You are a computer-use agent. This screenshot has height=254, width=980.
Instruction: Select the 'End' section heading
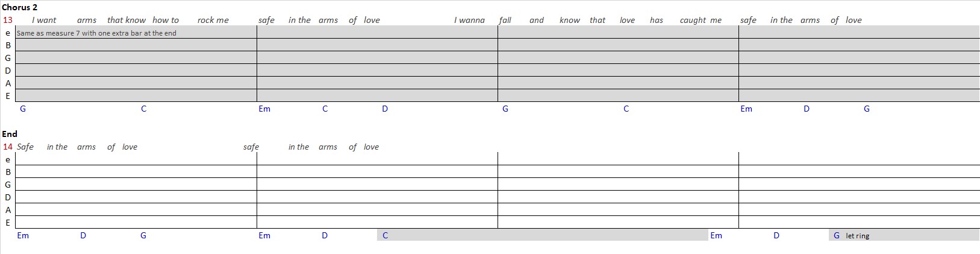pyautogui.click(x=10, y=134)
